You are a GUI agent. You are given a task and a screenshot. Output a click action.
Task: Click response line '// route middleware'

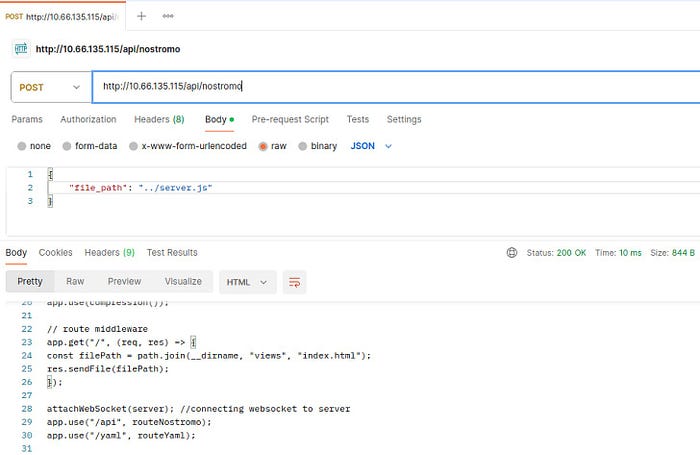click(x=97, y=329)
